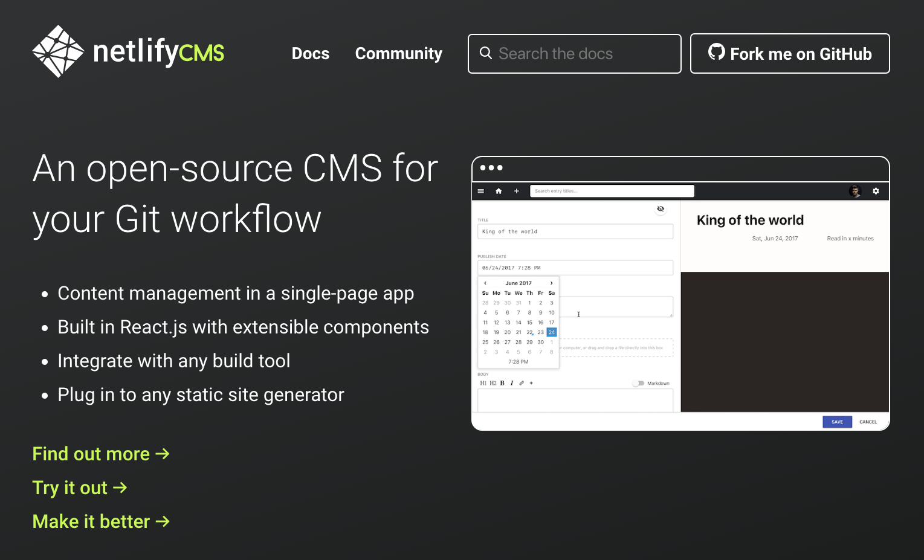The width and height of the screenshot is (924, 560).
Task: Click the Title field King of the world
Action: pyautogui.click(x=575, y=231)
